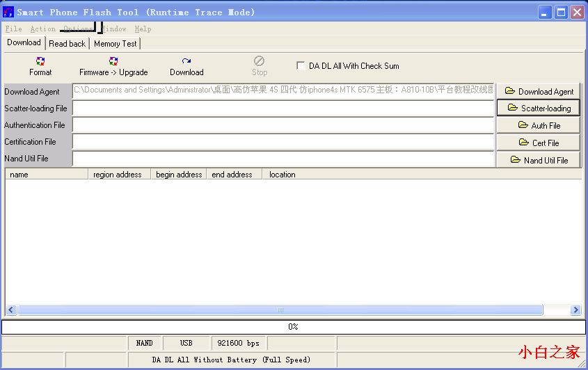Click the horizontal scrollbar thumb
The width and height of the screenshot is (588, 370).
(x=280, y=309)
